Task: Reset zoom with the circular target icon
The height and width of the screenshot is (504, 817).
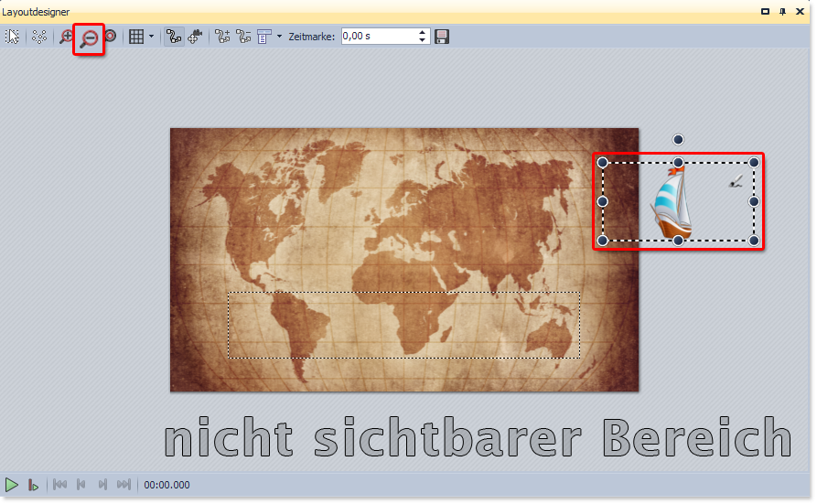Action: coord(111,36)
